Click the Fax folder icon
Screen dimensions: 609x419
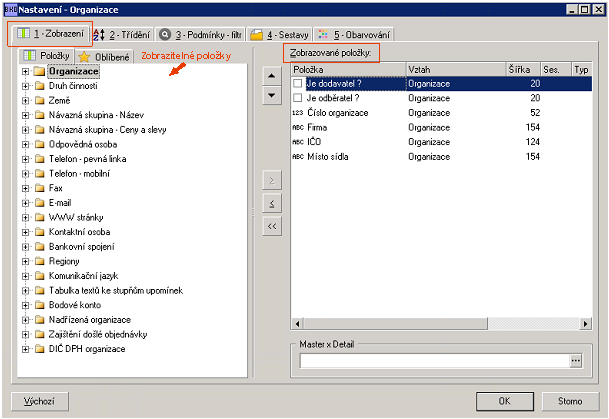39,188
